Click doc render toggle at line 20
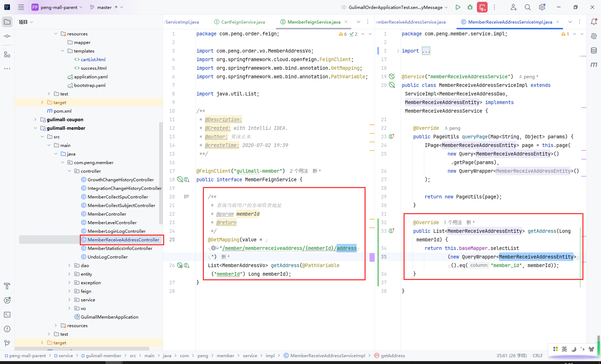The height and width of the screenshot is (364, 601). point(186,197)
